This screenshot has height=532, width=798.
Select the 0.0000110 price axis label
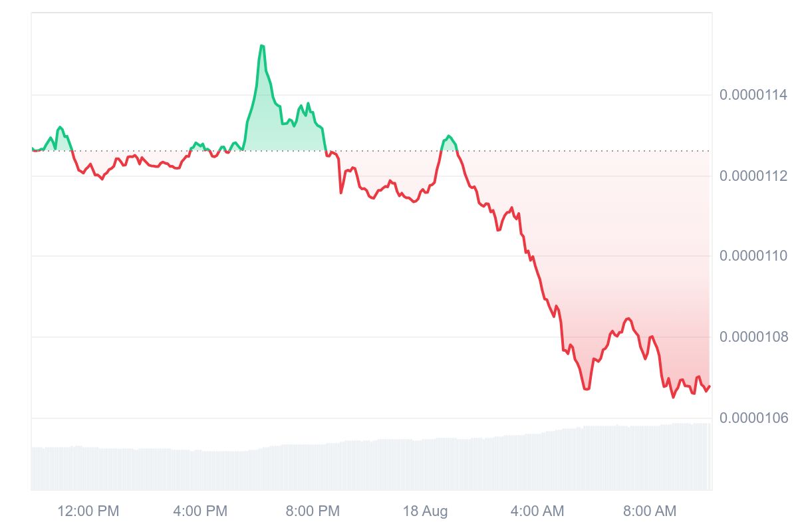[753, 256]
